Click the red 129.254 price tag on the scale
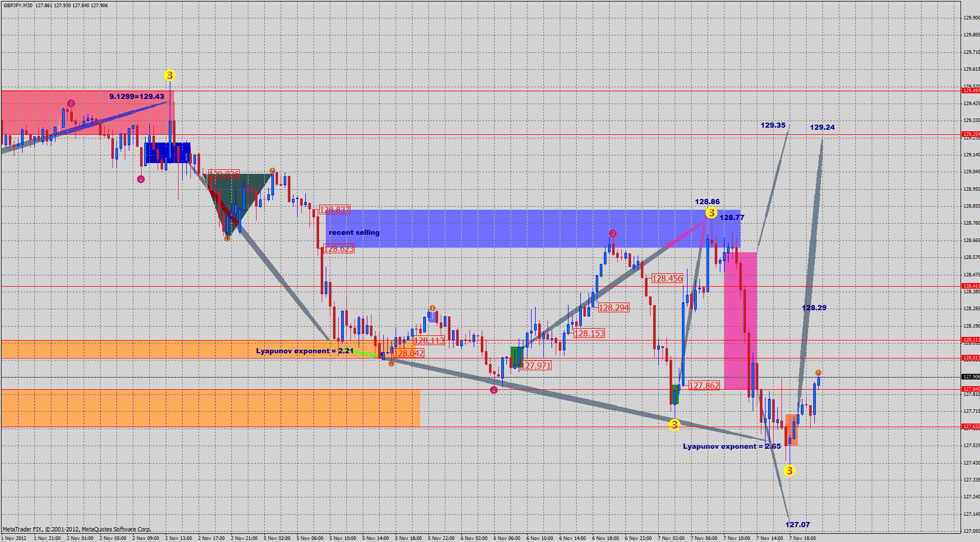The image size is (980, 542). click(x=971, y=134)
